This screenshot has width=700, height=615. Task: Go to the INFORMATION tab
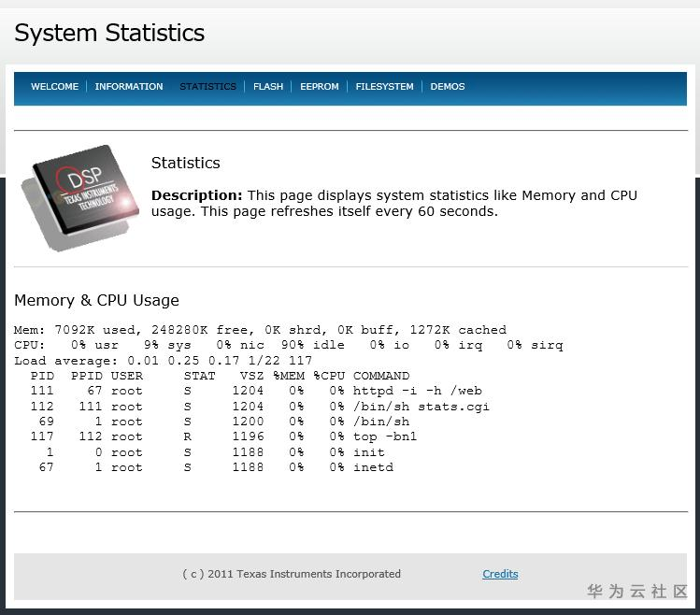click(x=129, y=87)
